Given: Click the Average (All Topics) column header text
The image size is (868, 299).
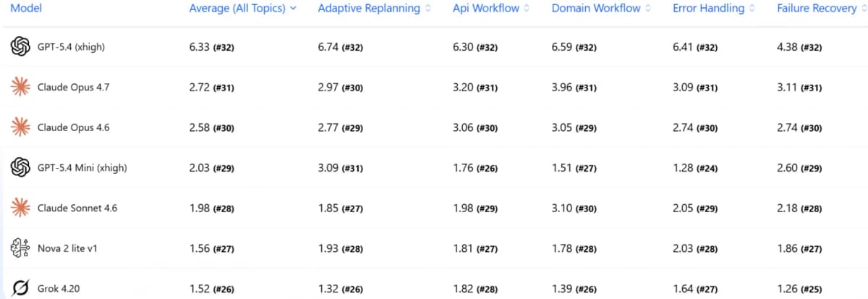Looking at the screenshot, I should tap(237, 9).
